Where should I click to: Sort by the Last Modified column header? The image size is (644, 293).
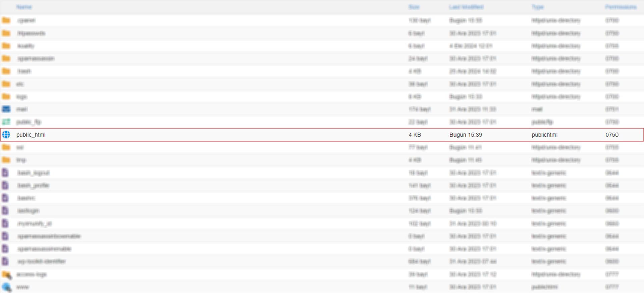tap(466, 7)
